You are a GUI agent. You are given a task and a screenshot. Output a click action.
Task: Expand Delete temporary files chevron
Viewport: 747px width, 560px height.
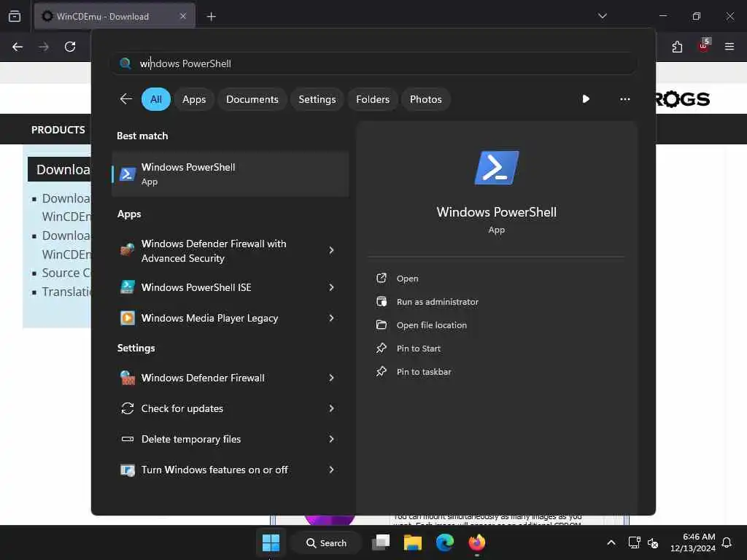coord(332,439)
